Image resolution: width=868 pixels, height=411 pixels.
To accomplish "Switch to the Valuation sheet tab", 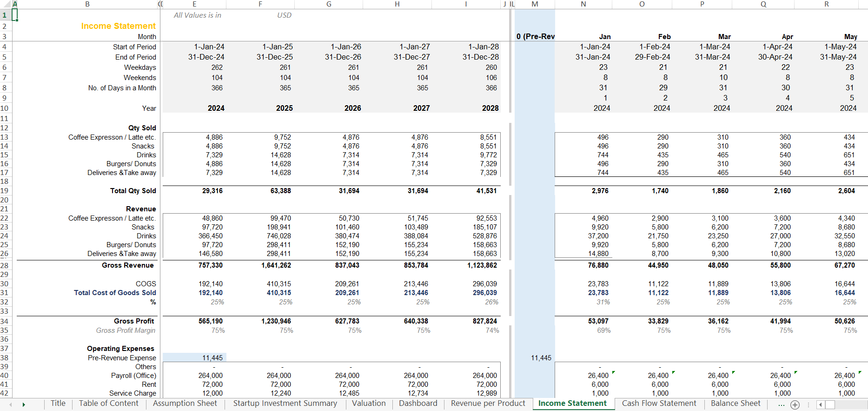I will pyautogui.click(x=369, y=404).
